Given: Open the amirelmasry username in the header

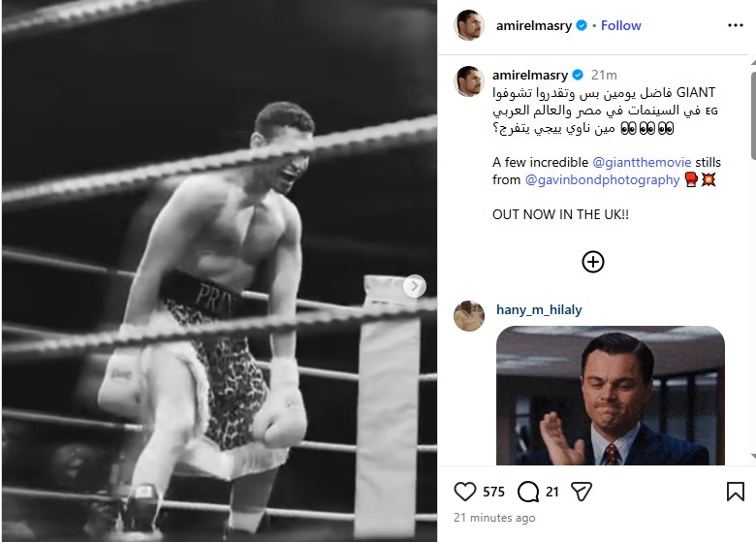Looking at the screenshot, I should [533, 25].
